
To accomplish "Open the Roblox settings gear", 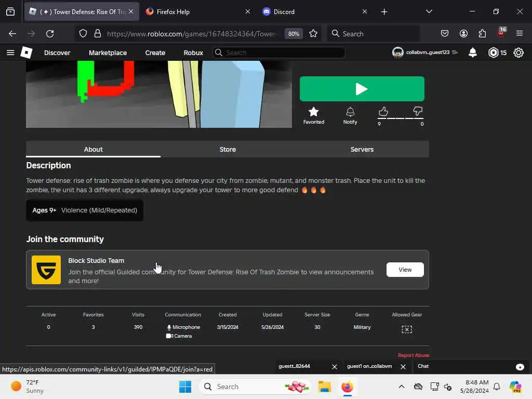I will (x=518, y=52).
